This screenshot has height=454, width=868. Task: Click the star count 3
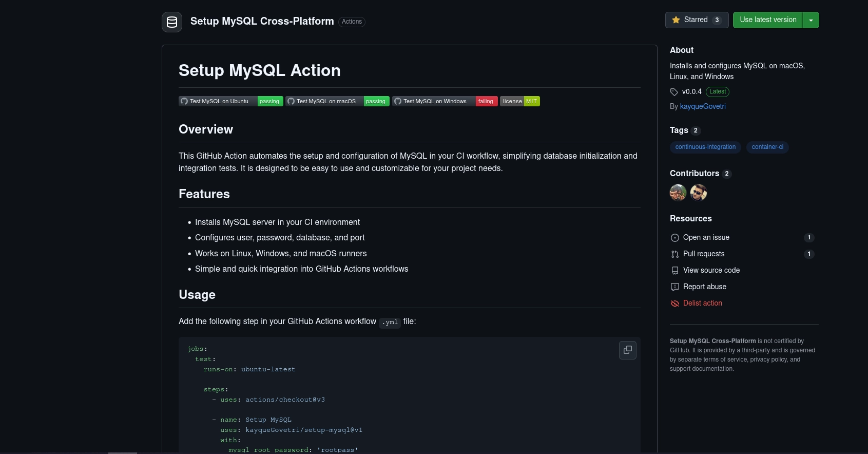[717, 21]
